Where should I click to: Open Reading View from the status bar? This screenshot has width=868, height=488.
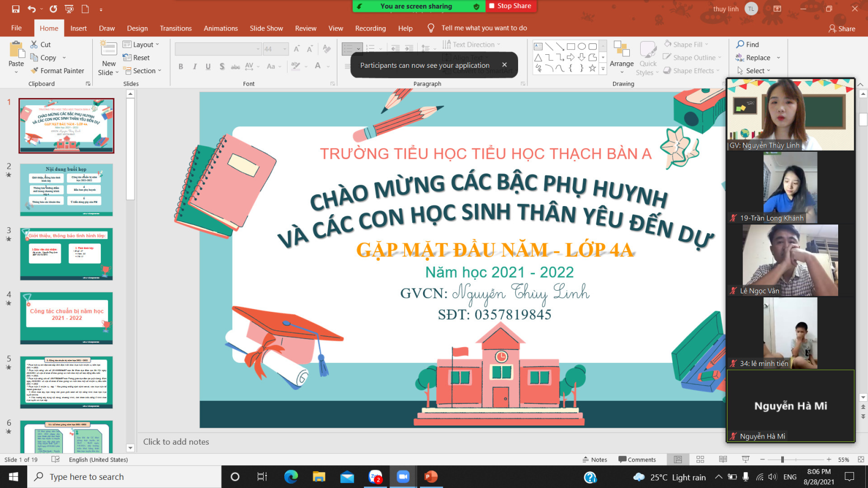723,459
